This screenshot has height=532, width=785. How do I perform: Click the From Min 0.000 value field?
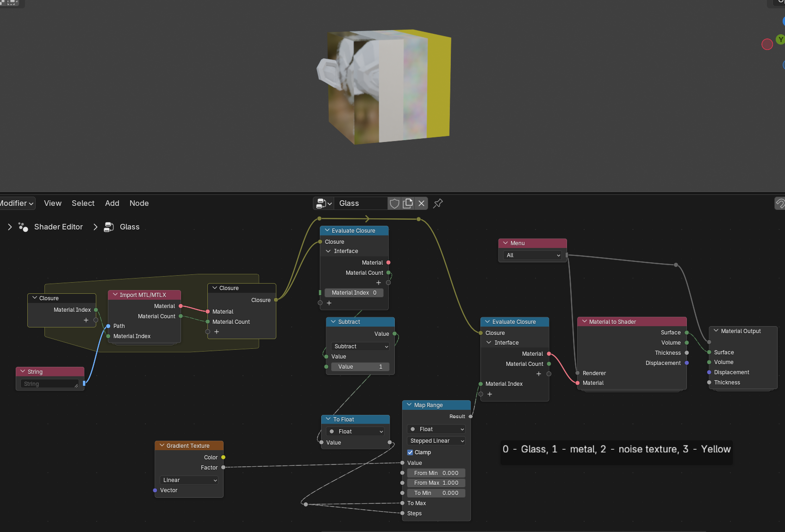436,473
